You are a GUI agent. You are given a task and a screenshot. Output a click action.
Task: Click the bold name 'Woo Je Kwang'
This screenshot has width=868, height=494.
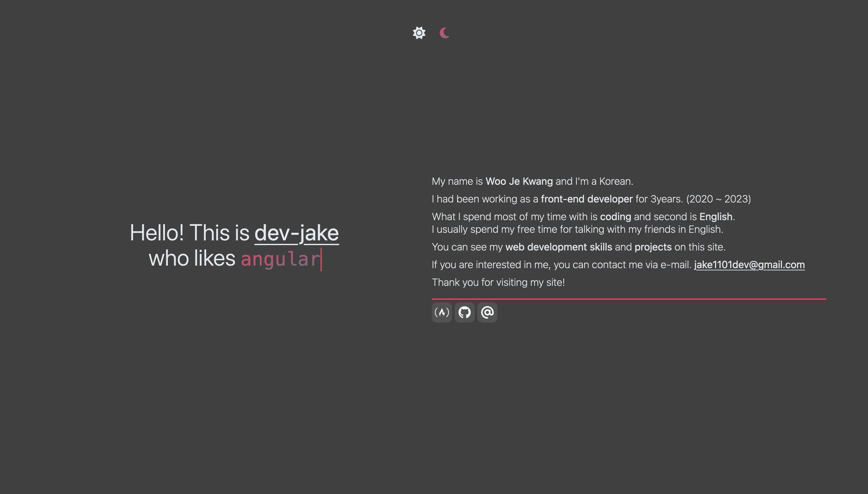519,182
